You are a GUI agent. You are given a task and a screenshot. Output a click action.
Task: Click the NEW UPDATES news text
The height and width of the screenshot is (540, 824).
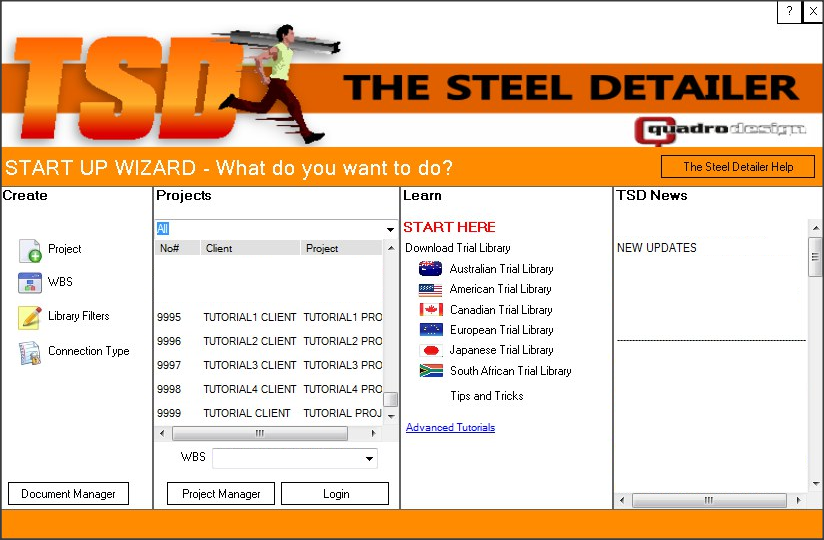[656, 248]
